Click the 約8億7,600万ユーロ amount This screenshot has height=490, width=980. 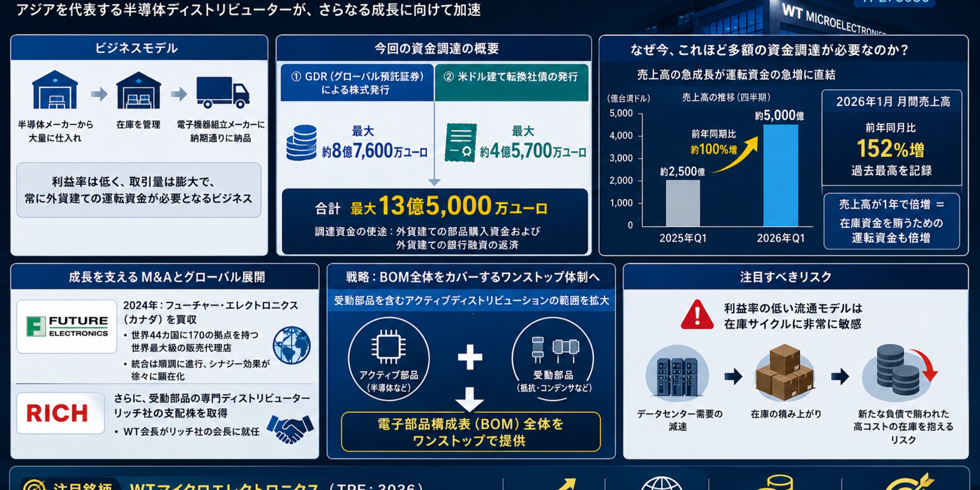[375, 151]
